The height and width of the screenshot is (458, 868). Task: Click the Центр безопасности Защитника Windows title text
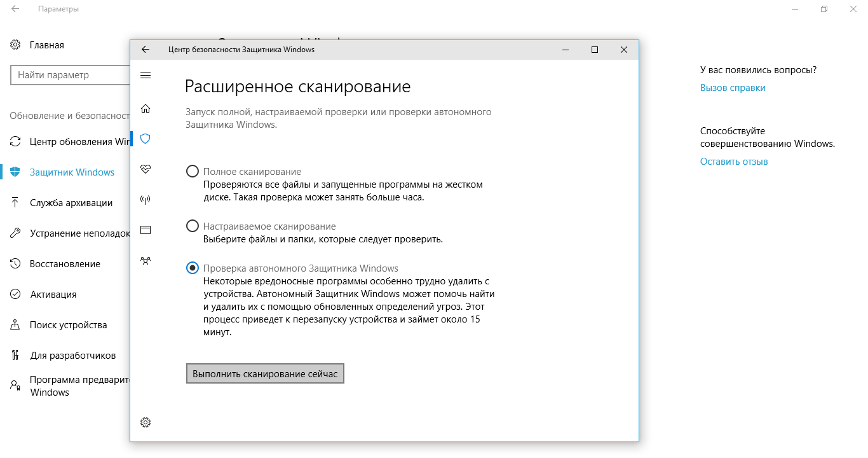(x=241, y=50)
